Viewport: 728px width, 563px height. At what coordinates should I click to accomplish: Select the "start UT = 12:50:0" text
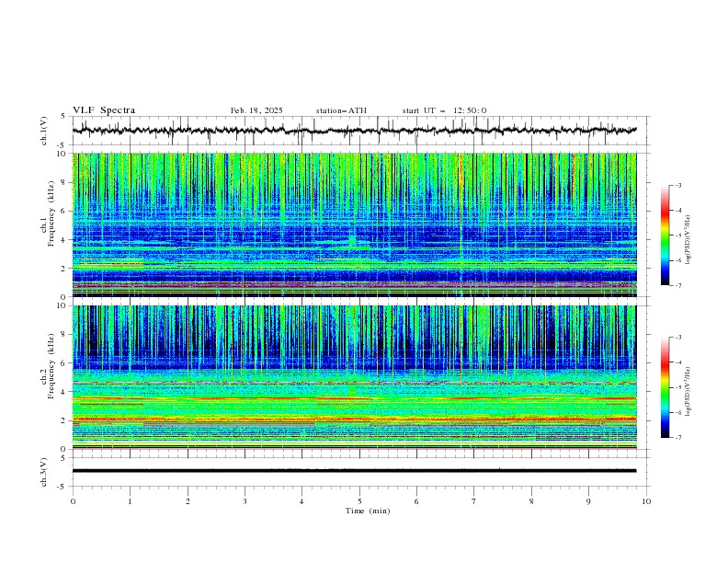tap(444, 110)
